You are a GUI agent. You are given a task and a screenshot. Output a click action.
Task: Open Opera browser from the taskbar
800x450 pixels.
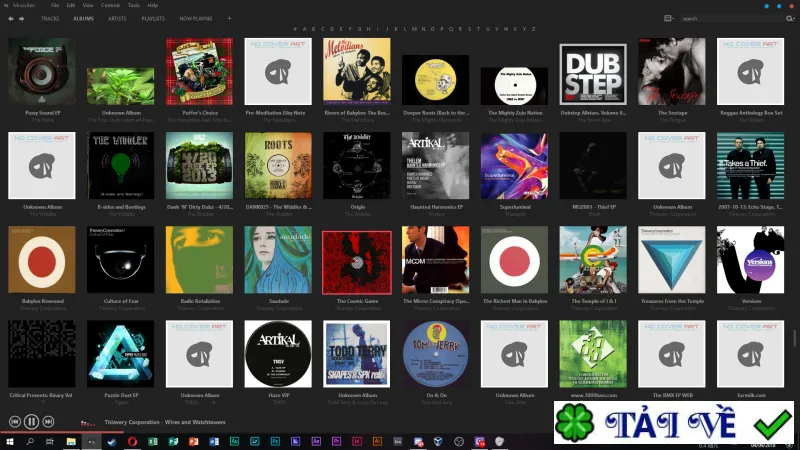click(x=132, y=442)
